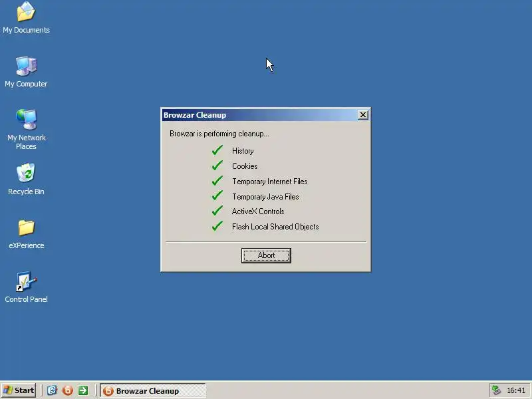The image size is (532, 399).
Task: Click the network system tray icon
Action: (496, 390)
